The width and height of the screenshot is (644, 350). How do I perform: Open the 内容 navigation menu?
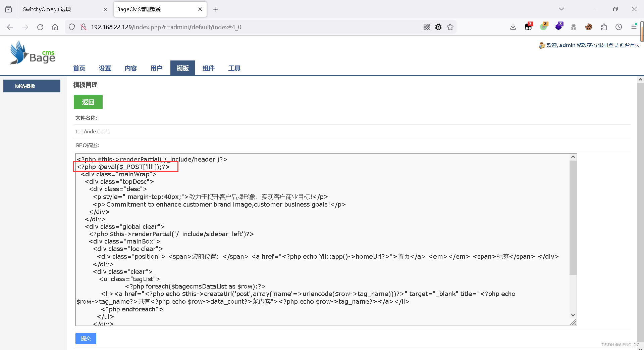click(x=130, y=68)
